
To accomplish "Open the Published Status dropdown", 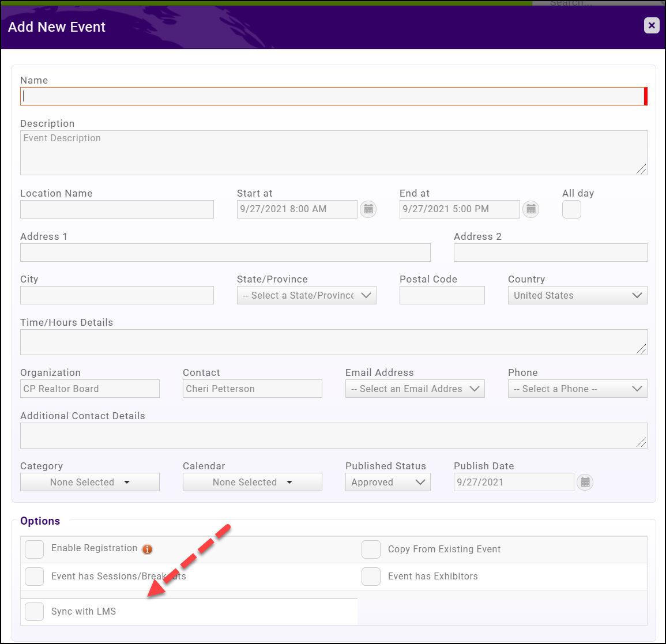I will 387,483.
